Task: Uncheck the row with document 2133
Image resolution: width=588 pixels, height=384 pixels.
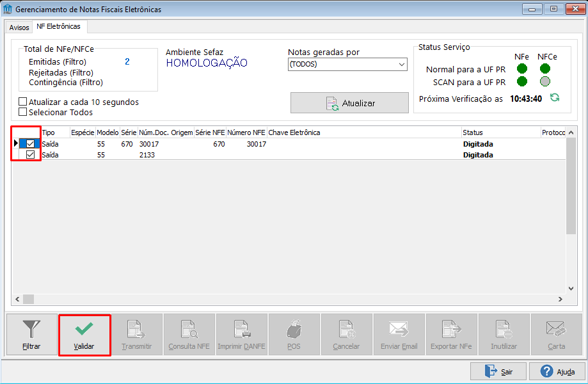Action: coord(30,154)
